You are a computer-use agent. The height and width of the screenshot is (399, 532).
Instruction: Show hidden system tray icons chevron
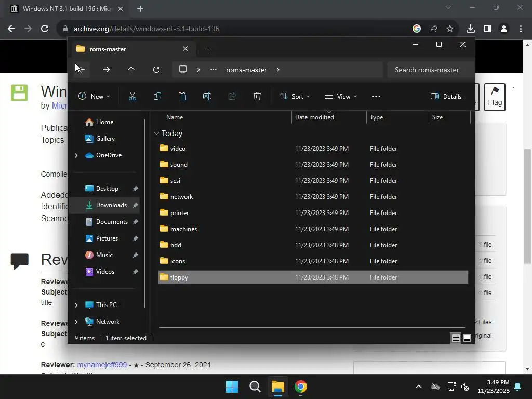click(419, 387)
